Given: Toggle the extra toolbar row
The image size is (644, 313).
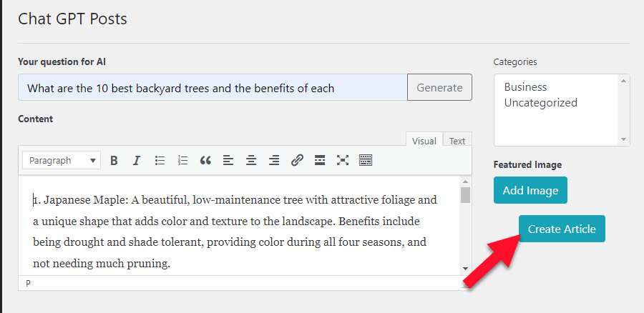Looking at the screenshot, I should (x=366, y=161).
